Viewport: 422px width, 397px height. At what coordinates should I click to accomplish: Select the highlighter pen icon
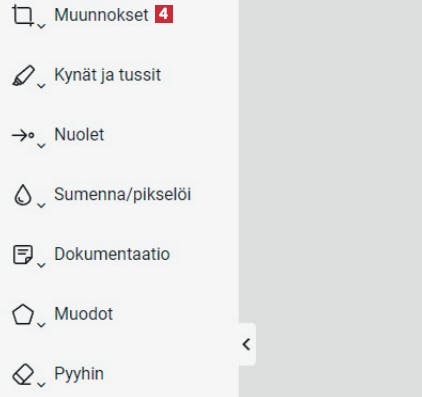(23, 75)
